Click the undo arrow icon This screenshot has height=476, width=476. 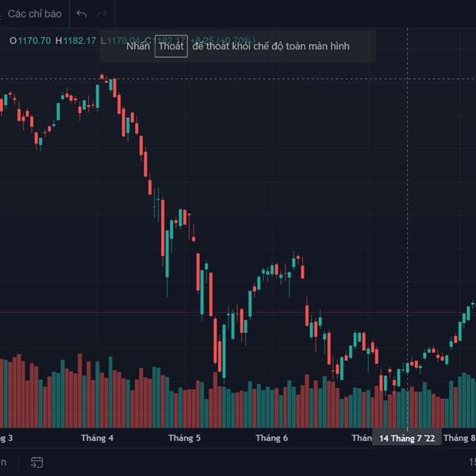point(82,14)
